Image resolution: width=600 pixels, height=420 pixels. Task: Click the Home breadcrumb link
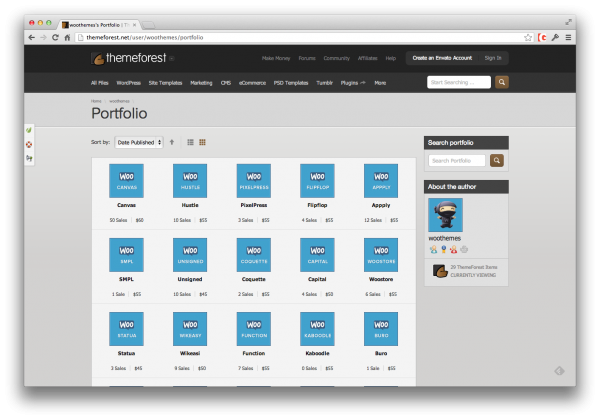click(x=96, y=101)
